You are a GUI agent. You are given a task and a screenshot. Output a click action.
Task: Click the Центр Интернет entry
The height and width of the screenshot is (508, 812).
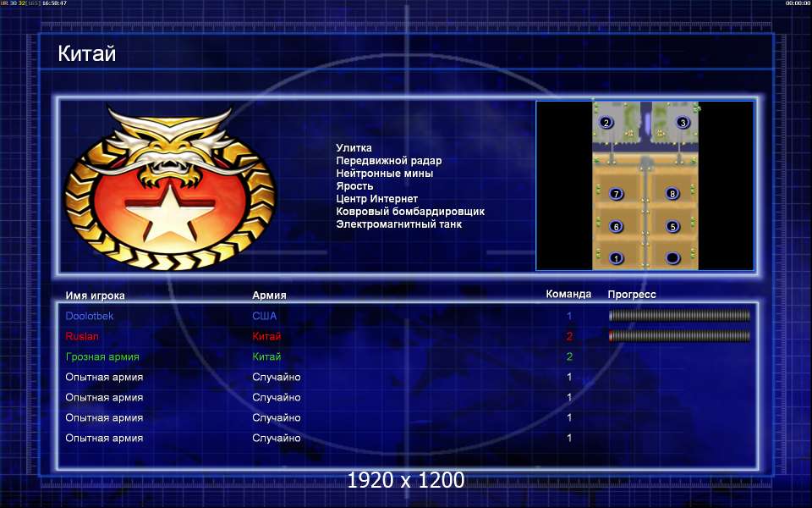[x=376, y=198]
